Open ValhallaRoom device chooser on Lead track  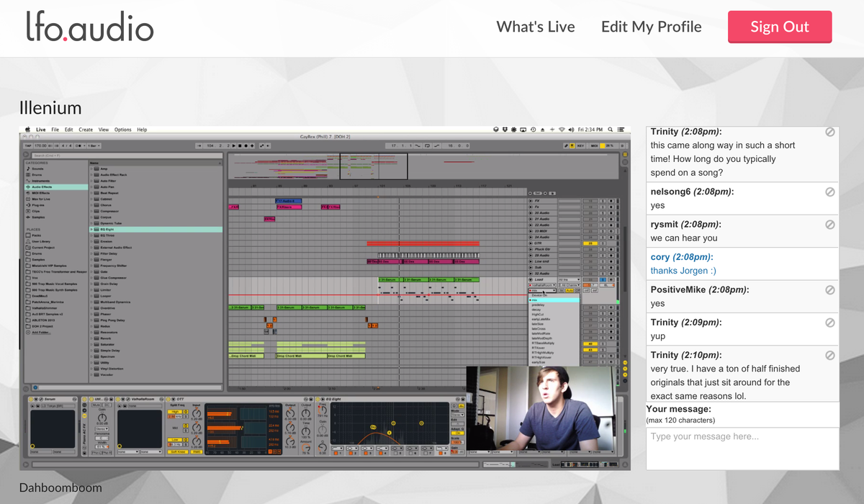tap(542, 285)
